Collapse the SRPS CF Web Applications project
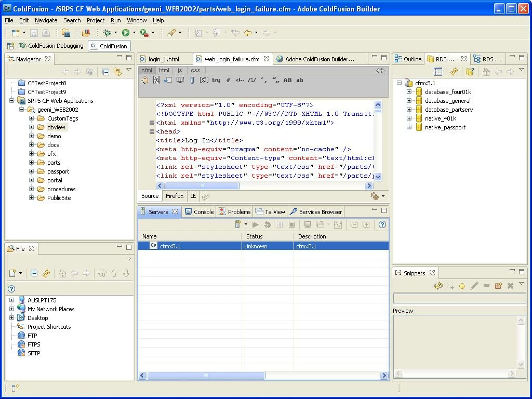Screen dimensions: 532x399 tap(11, 101)
